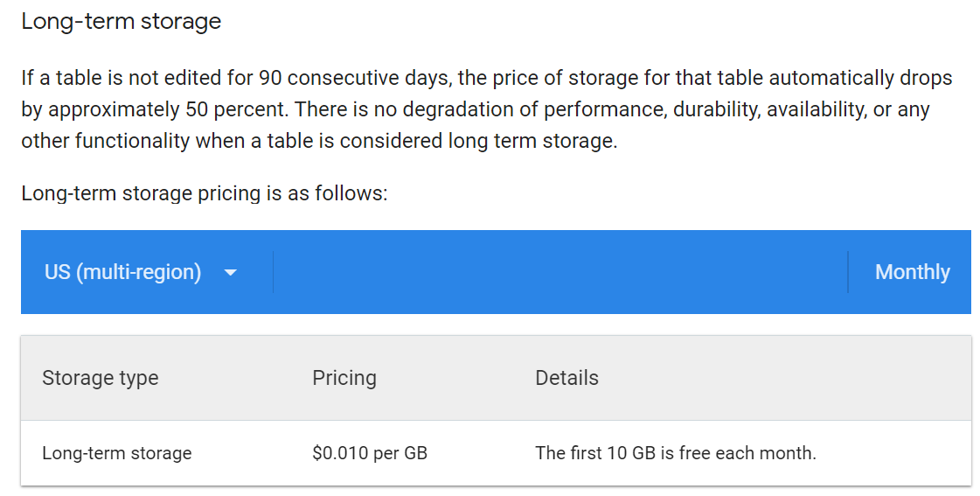Click the dropdown arrow beside US (multi-region)
The height and width of the screenshot is (496, 980).
(x=230, y=273)
